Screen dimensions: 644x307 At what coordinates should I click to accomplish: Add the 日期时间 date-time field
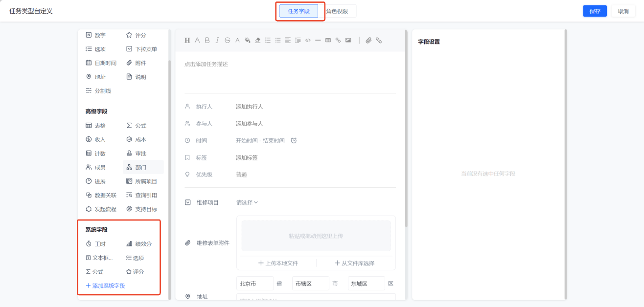101,63
